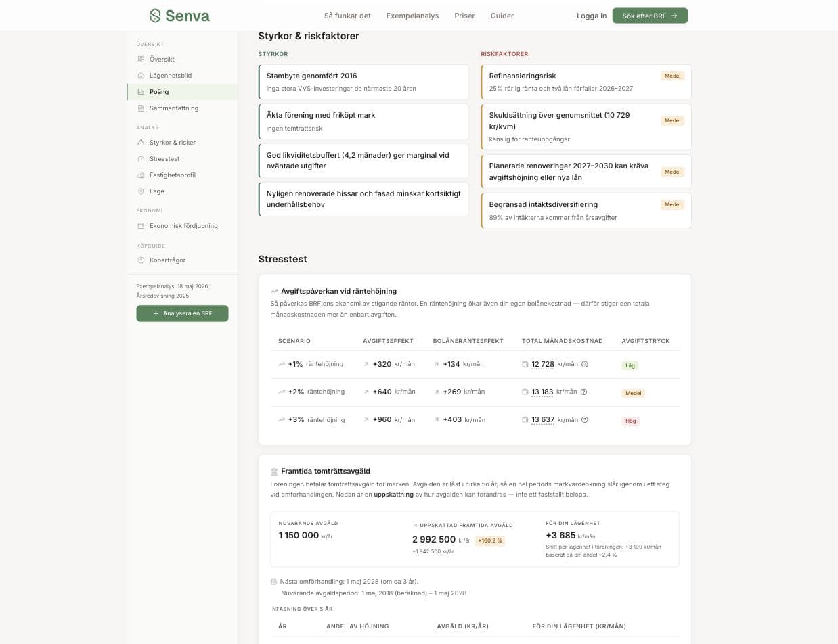Select Guider in the top navigation
838x644 pixels.
pyautogui.click(x=502, y=16)
